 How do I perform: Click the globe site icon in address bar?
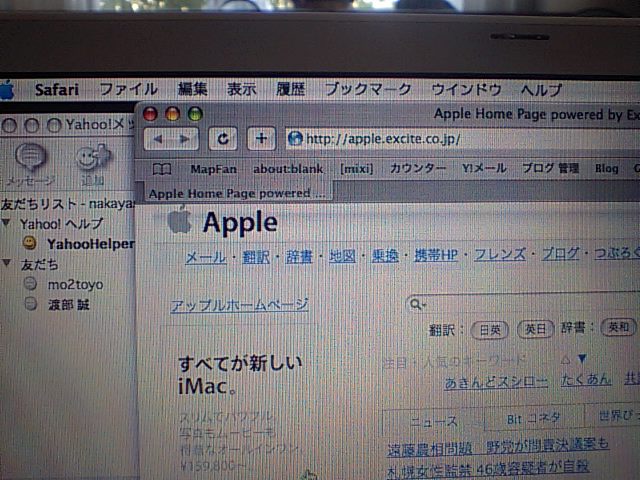pyautogui.click(x=295, y=139)
